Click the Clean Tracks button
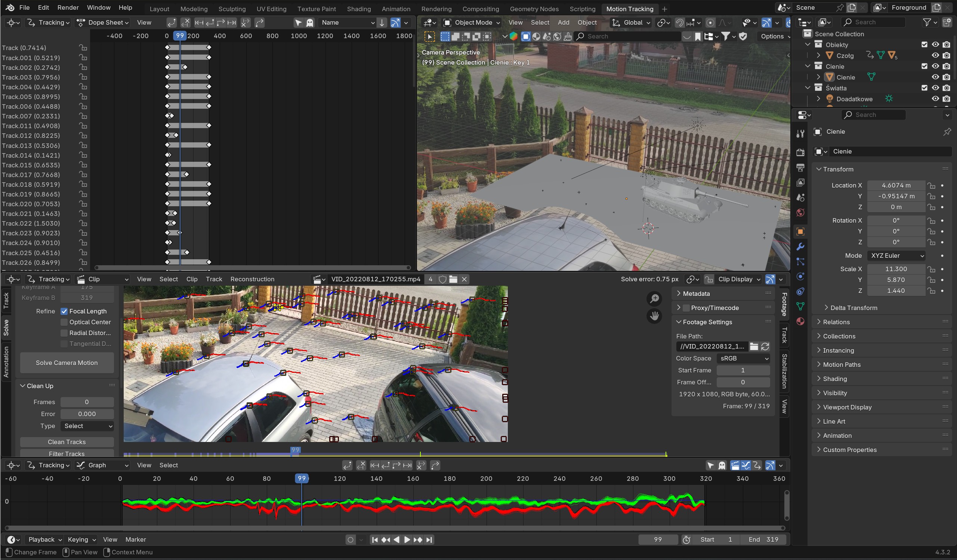 (67, 442)
